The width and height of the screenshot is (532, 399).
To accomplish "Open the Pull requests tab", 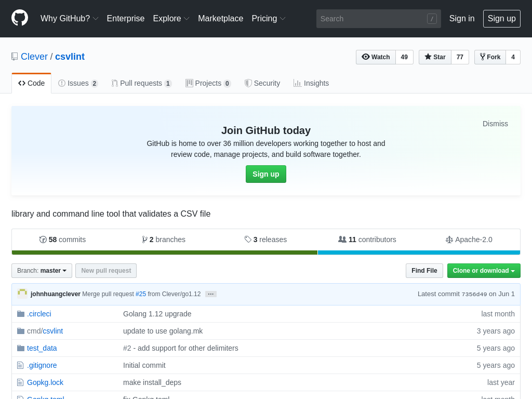I will click(141, 83).
